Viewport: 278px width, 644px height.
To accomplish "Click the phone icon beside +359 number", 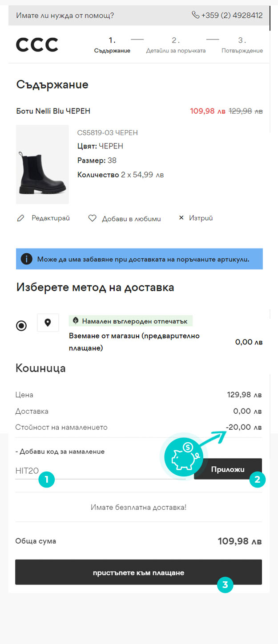I will point(195,15).
